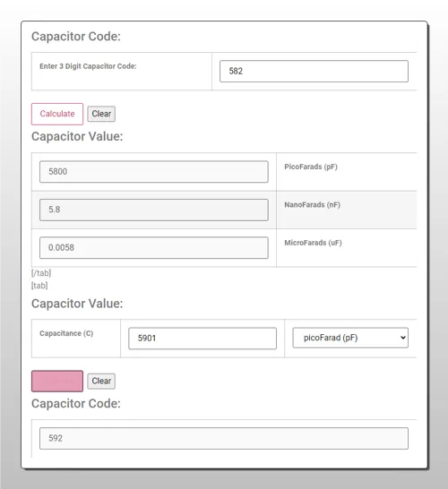Click the 'Capacitor Value:' heading above result fields
The width and height of the screenshot is (448, 489).
pos(77,137)
